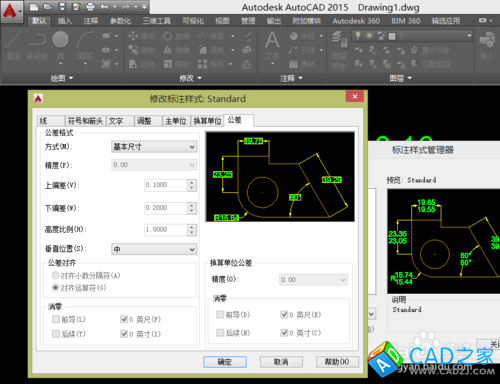Image resolution: width=500 pixels, height=384 pixels.
Task: Click the Copy (复制) tool icon
Action: pos(133,50)
